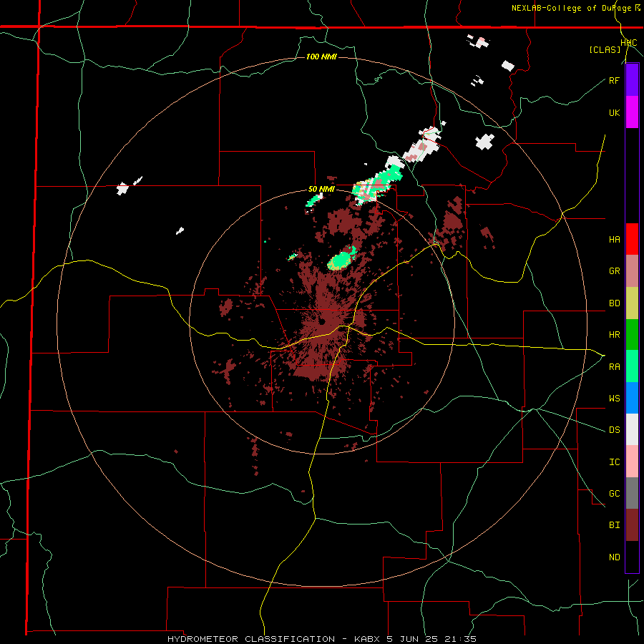Click the HA legend label
644x644 pixels.
coord(614,240)
